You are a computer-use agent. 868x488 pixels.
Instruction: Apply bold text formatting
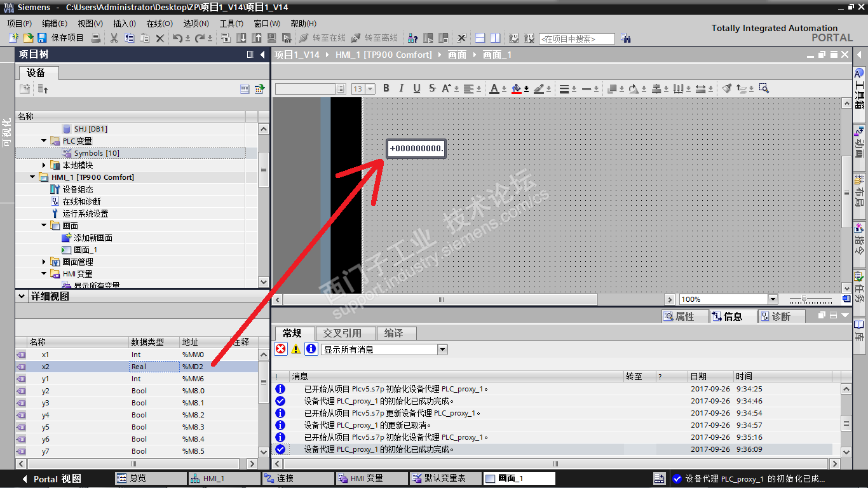coord(386,88)
